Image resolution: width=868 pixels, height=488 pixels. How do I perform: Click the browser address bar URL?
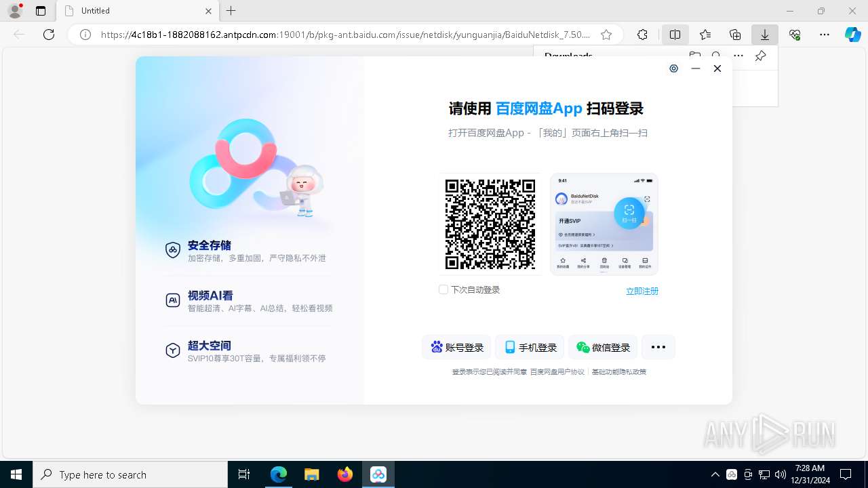click(345, 35)
